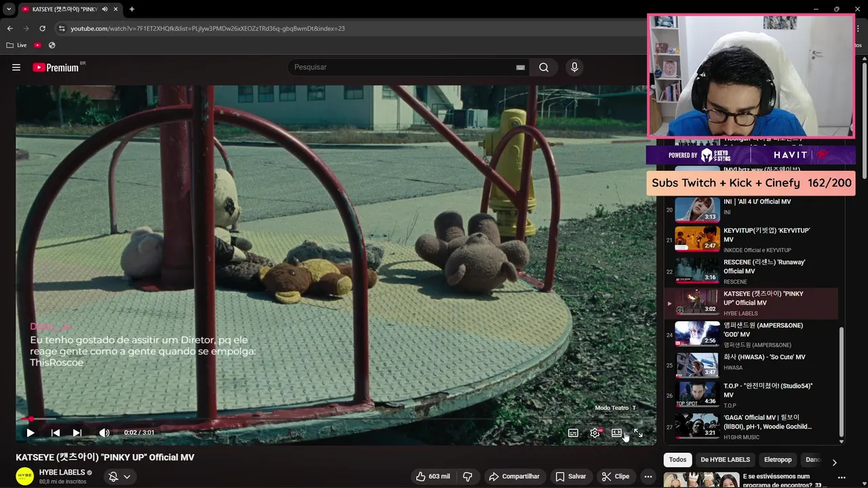
Task: Click the playlist panel scrollbar
Action: pyautogui.click(x=842, y=383)
